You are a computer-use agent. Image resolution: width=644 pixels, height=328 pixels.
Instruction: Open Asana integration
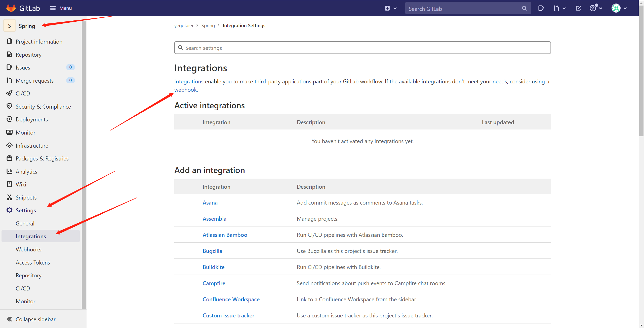pos(210,203)
